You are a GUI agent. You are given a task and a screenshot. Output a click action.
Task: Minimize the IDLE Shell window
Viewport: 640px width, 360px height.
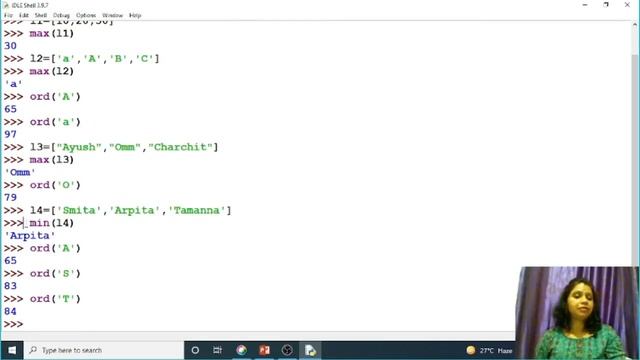(585, 5)
